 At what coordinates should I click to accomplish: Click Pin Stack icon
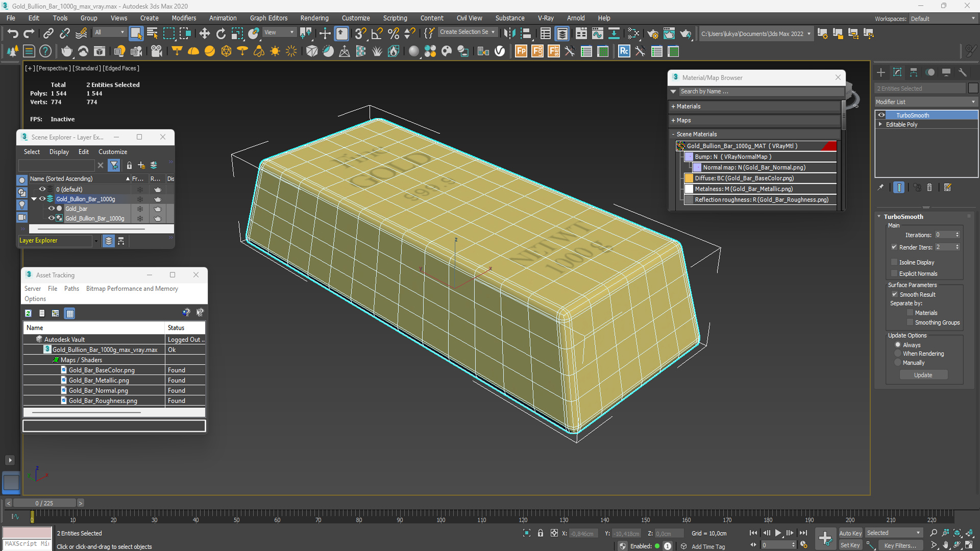[x=880, y=188]
